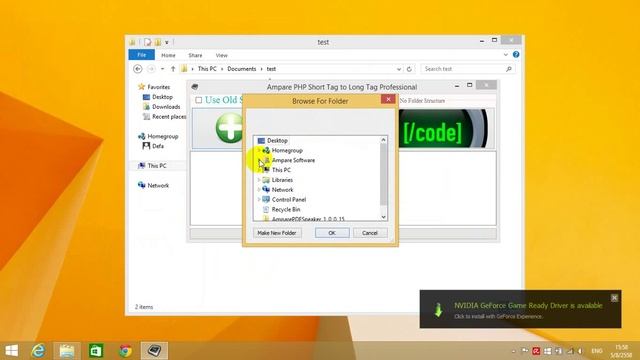The height and width of the screenshot is (360, 640).
Task: Open the Home ribbon tab
Action: tap(168, 55)
